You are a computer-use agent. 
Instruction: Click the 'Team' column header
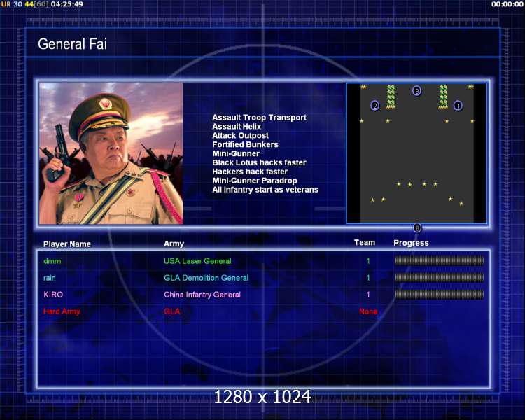point(365,242)
